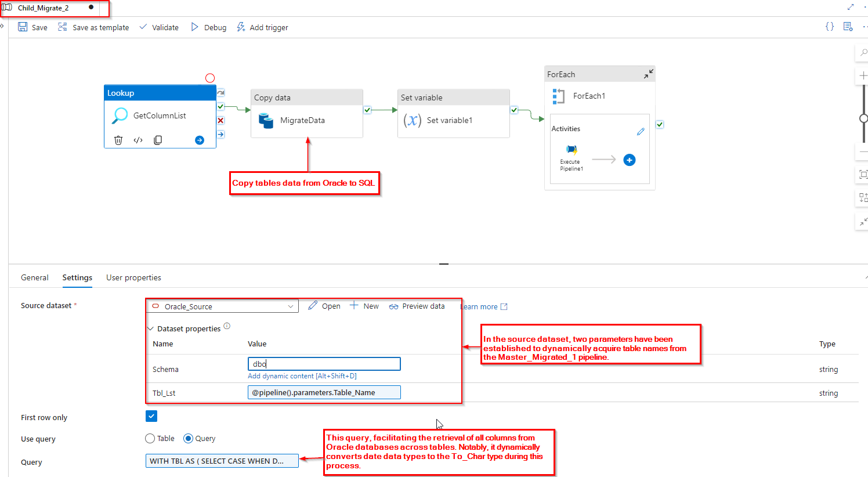Delete the Lookup activity via trash icon

coord(118,140)
